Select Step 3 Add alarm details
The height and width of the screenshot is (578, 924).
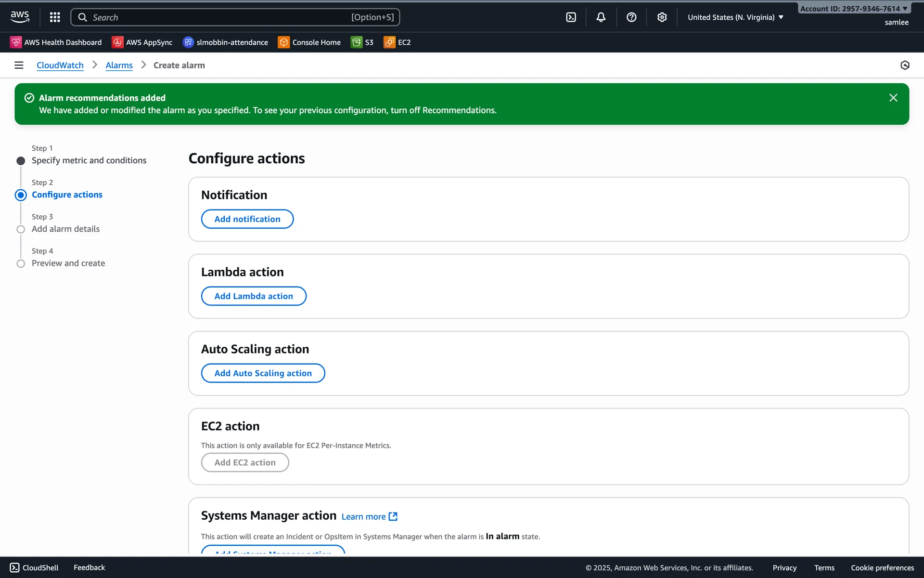(65, 229)
